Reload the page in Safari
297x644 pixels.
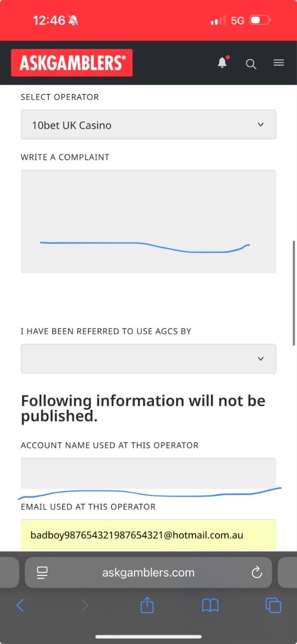coord(257,572)
